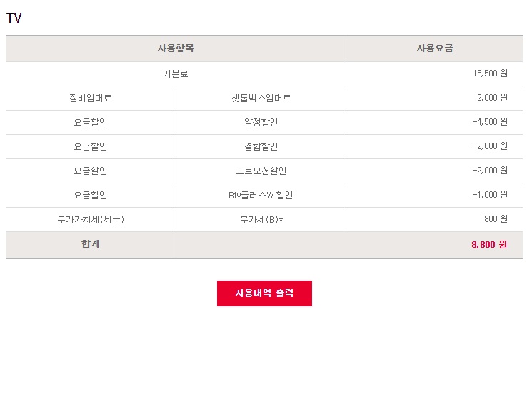Click 요금할인 cell beside 약정할인

click(91, 123)
